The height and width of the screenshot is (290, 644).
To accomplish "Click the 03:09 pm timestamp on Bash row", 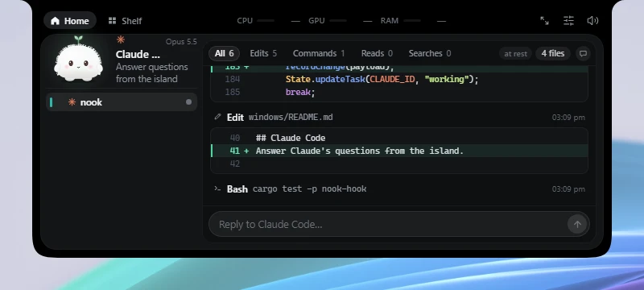I will (x=568, y=189).
